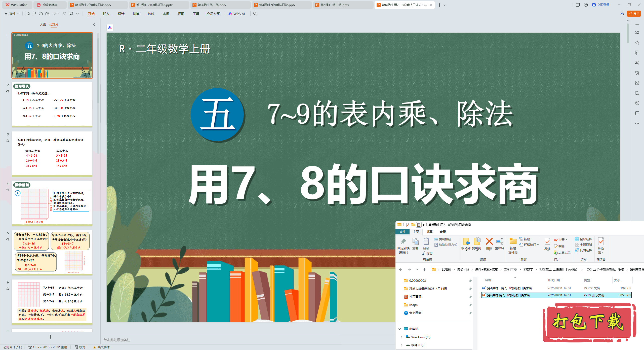Click the rename icon in Explorer
Screen dimensions: 644x350
pos(499,242)
